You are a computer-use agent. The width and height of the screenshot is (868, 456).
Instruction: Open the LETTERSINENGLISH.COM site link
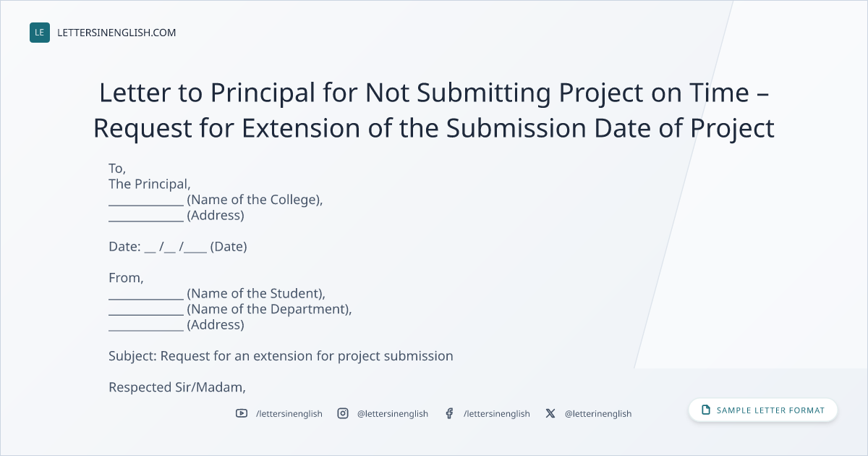[x=116, y=33]
